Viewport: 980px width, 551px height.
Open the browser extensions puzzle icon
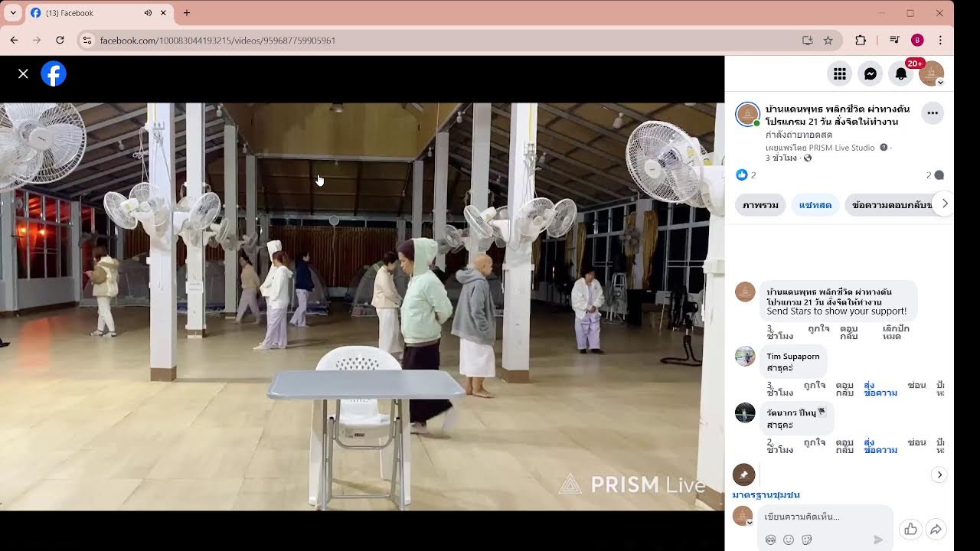pos(861,40)
